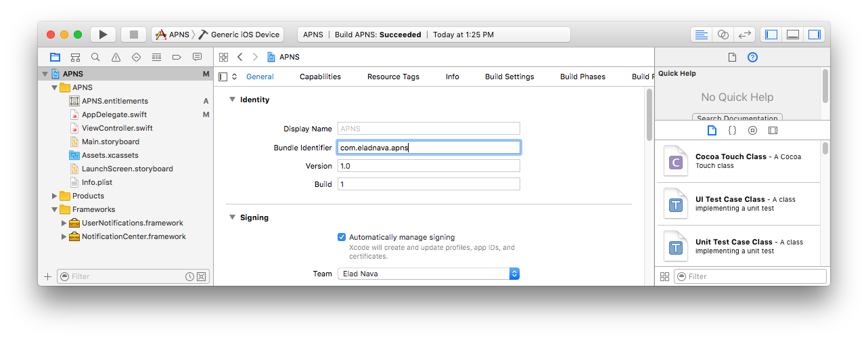Collapse the Identity section
Viewport: 868px width, 340px height.
click(231, 100)
